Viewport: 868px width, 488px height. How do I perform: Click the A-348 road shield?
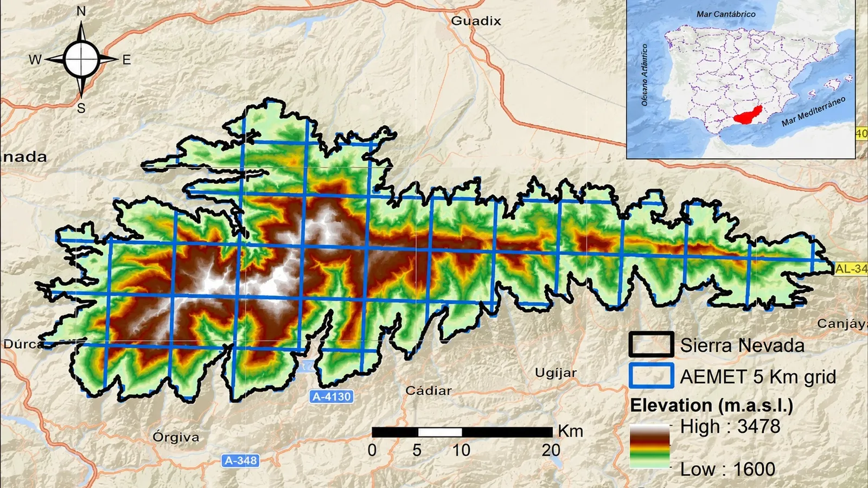(241, 461)
